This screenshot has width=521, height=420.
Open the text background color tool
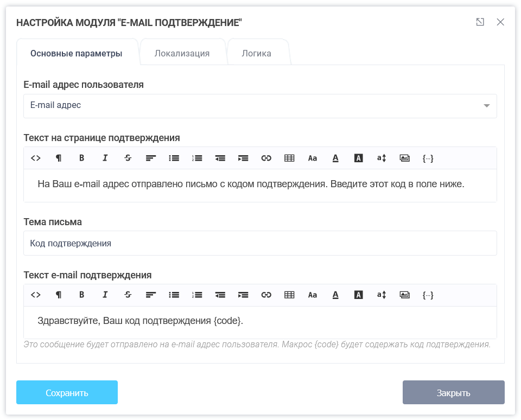coord(358,158)
